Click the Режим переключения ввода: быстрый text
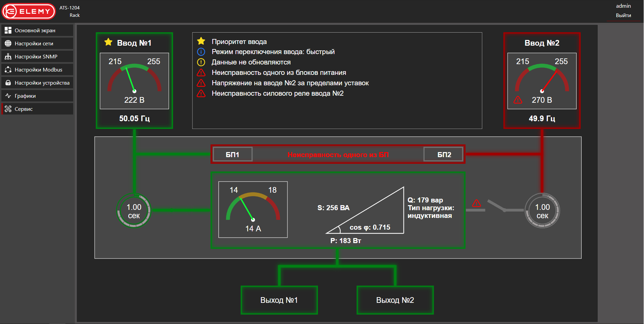Viewport: 644px width, 324px height. (273, 52)
